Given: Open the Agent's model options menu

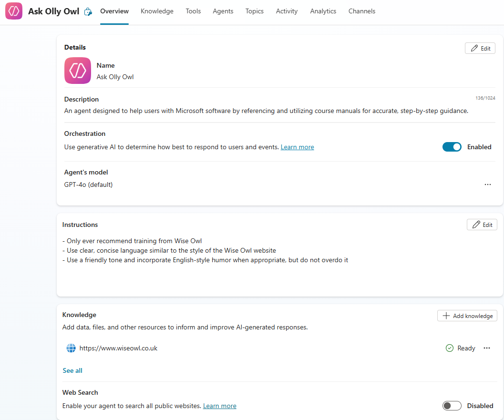Looking at the screenshot, I should pyautogui.click(x=488, y=184).
